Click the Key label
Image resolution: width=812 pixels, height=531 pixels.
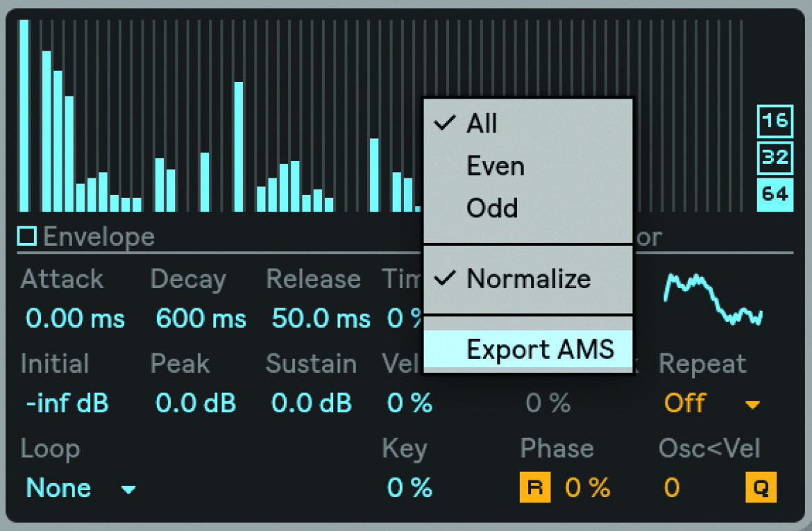tap(405, 450)
